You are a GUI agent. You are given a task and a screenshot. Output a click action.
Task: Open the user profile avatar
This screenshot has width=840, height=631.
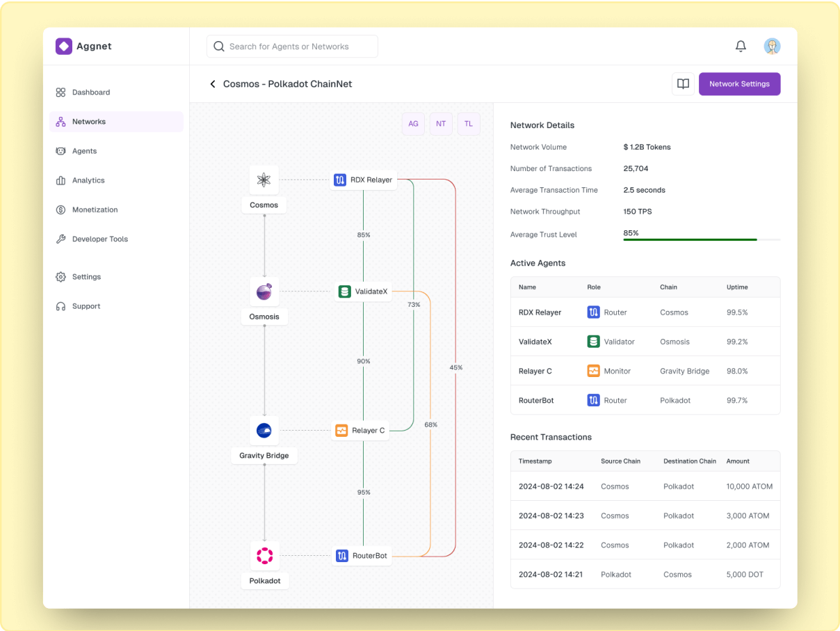click(x=772, y=47)
